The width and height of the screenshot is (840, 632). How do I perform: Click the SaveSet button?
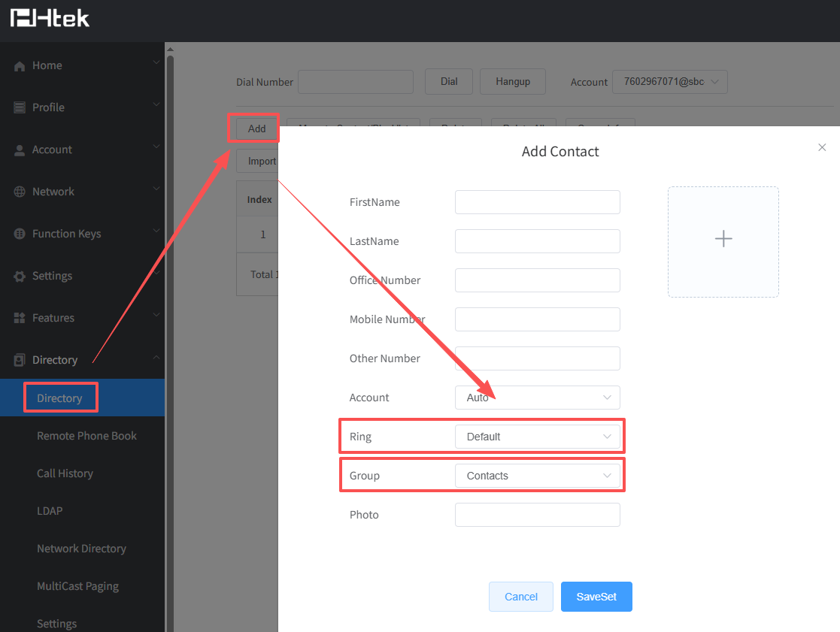[596, 597]
